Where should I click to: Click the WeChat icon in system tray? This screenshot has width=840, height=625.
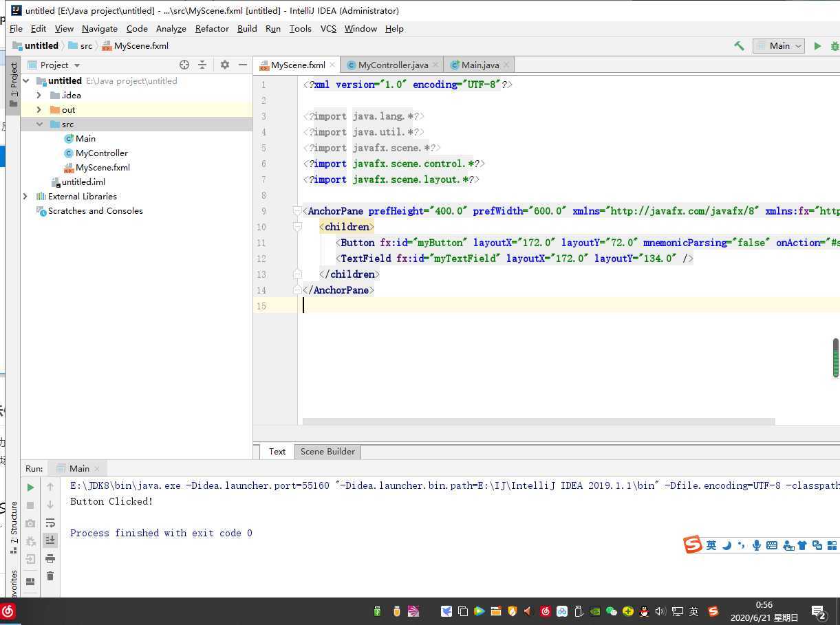(x=611, y=611)
